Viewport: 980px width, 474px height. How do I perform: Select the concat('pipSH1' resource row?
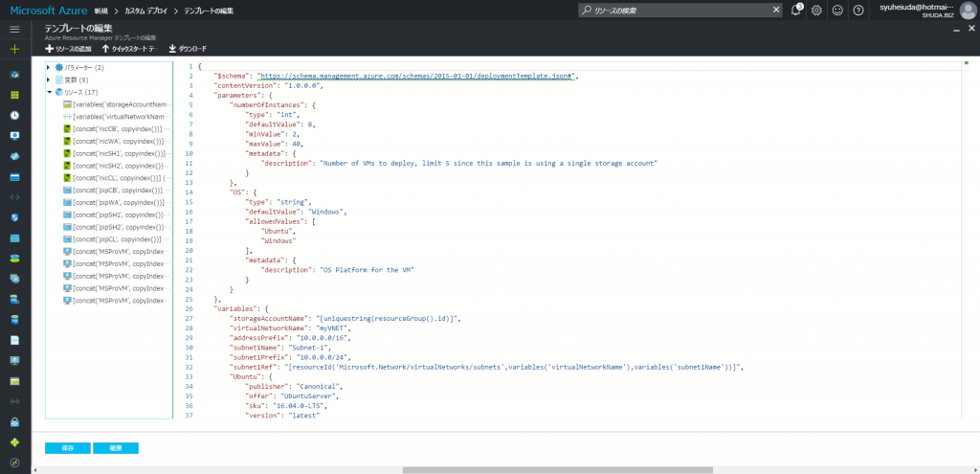pos(117,214)
